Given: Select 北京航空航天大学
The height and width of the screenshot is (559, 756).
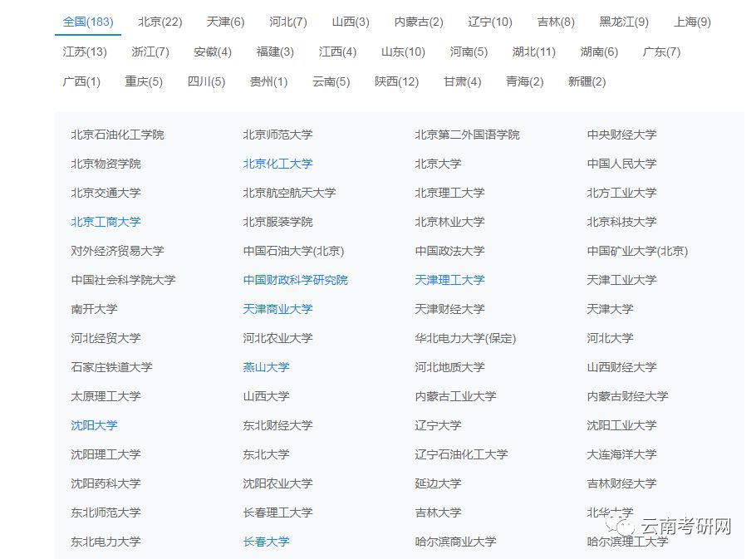Looking at the screenshot, I should (x=289, y=193).
